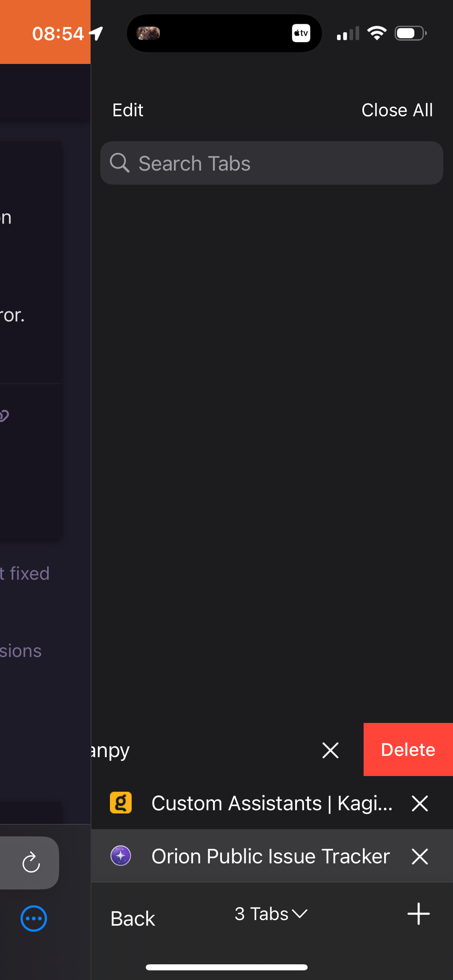Tap the chevron next to 3 Tabs
Screen dimensions: 453x980
(300, 914)
